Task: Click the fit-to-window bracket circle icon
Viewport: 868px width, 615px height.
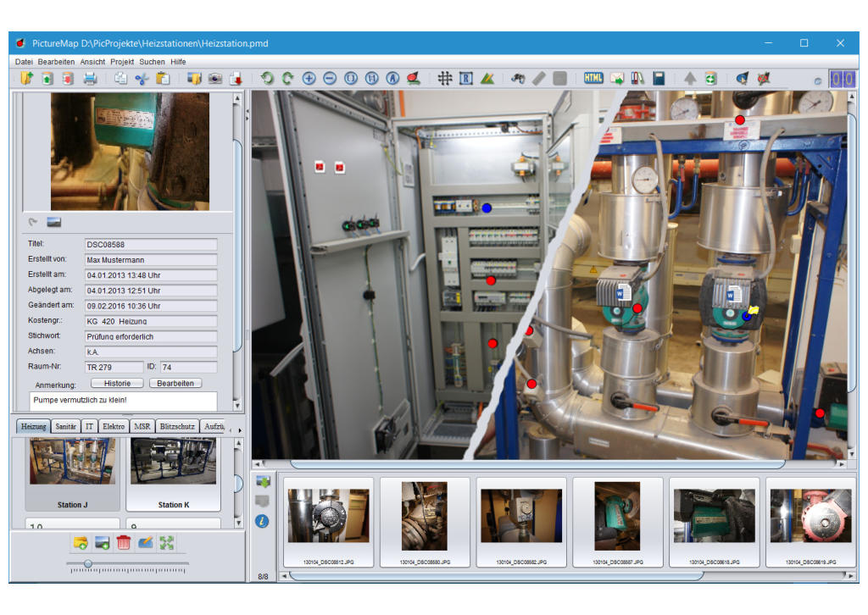Action: click(x=351, y=79)
